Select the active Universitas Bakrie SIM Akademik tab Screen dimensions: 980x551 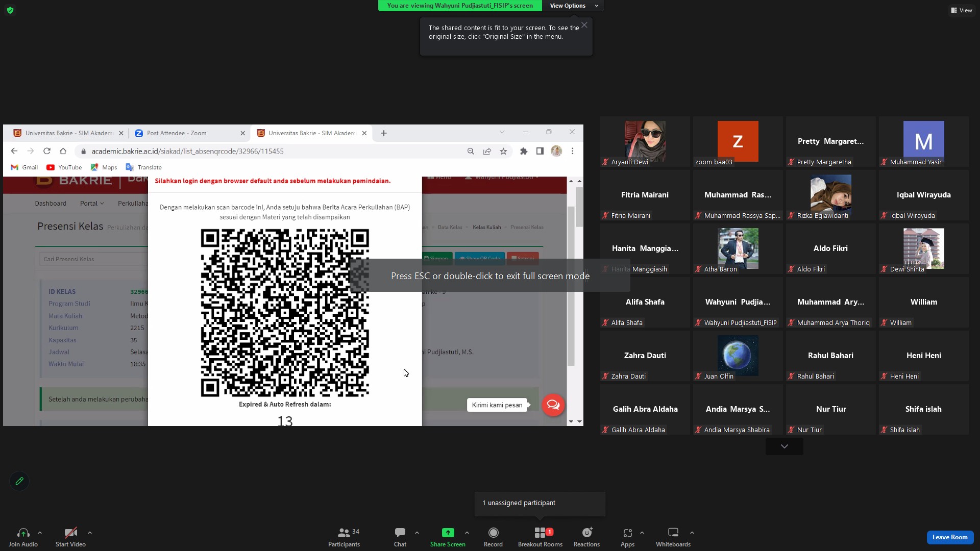[x=312, y=133]
